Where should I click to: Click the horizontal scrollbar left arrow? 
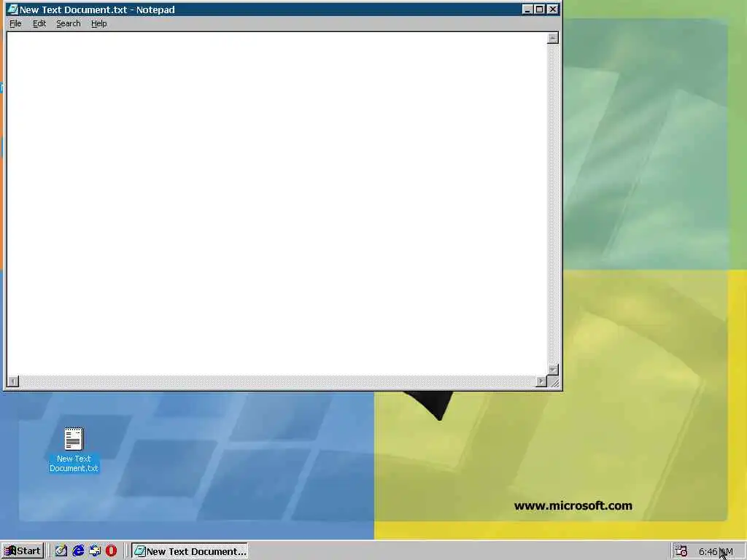click(13, 381)
